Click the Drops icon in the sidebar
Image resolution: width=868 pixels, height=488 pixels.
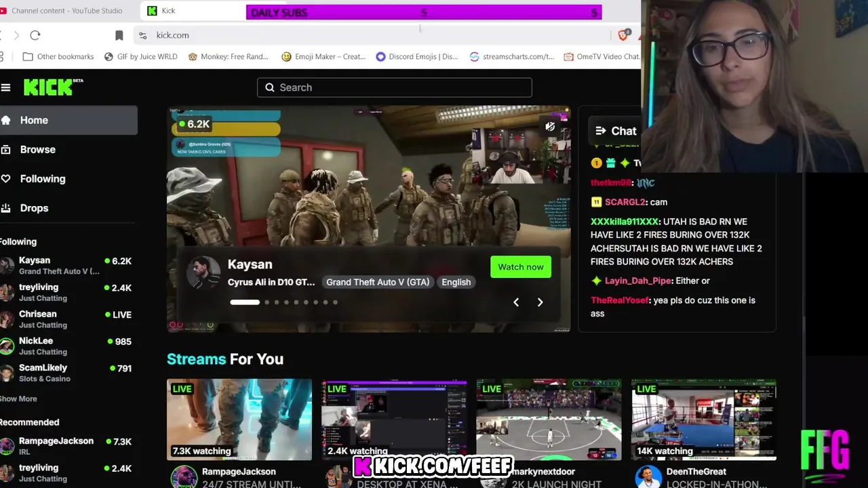tap(5, 208)
